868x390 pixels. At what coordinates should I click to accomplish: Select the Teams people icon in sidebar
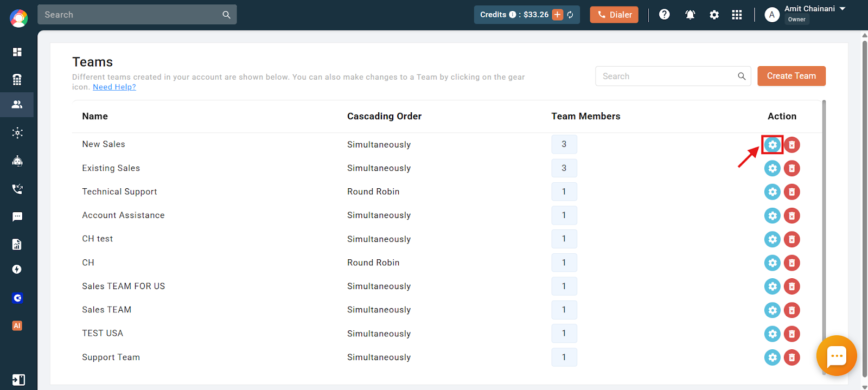click(17, 104)
